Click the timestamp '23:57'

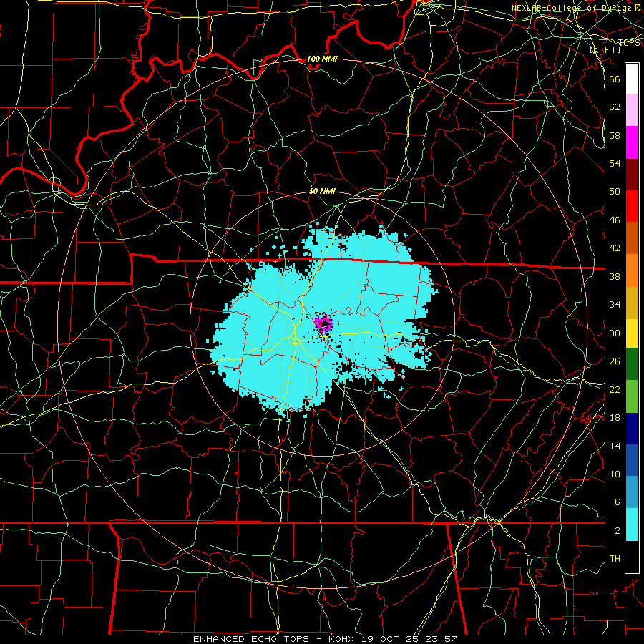coord(442,639)
